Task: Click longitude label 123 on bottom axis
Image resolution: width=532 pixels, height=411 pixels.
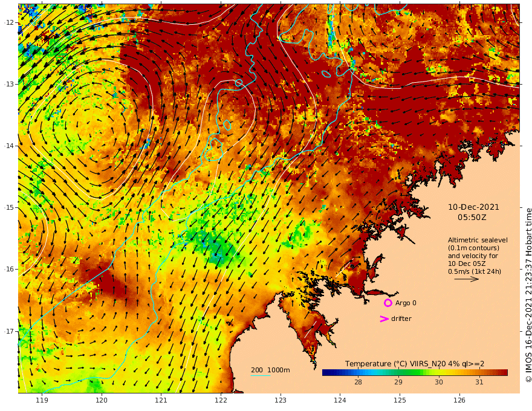Action: [x=281, y=400]
